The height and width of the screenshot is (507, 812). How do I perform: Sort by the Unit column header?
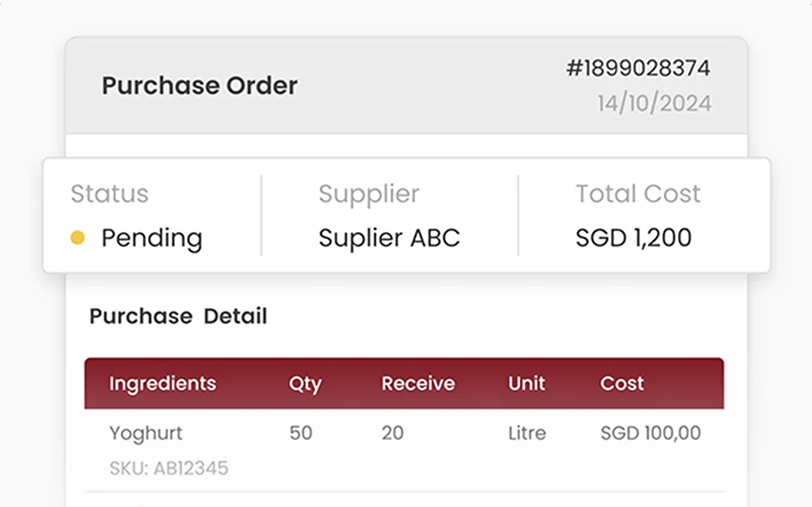point(526,383)
